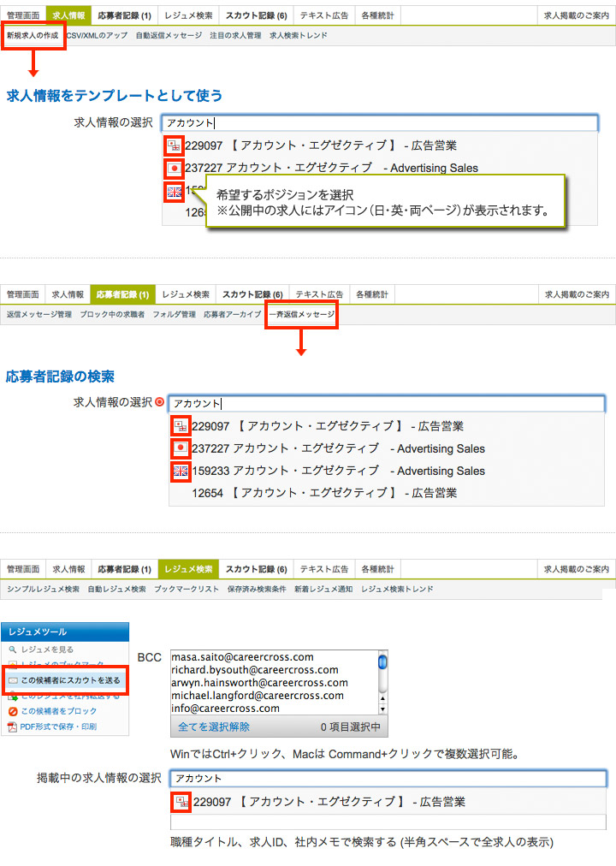The height and width of the screenshot is (866, 616).
Task: Click the UK flag icon beside 159233
Action: point(181,472)
